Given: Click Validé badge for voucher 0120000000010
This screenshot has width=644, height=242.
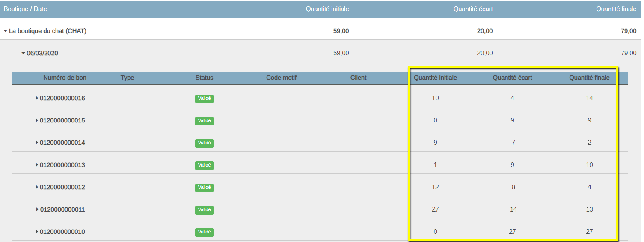Looking at the screenshot, I should tap(204, 232).
